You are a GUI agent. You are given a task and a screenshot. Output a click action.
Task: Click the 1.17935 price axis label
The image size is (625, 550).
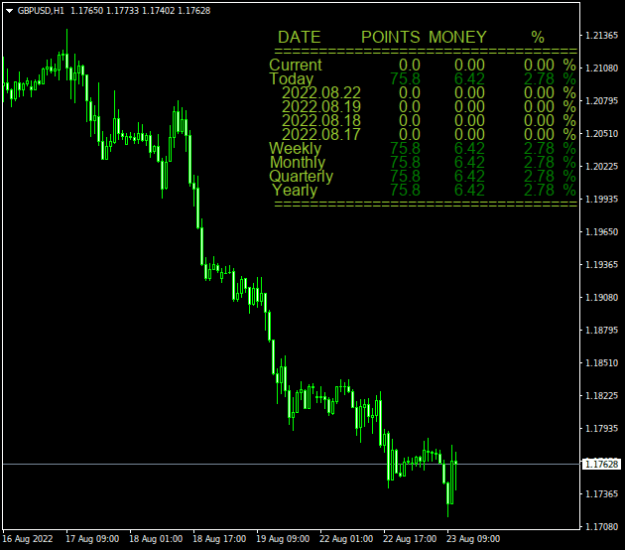[x=601, y=429]
